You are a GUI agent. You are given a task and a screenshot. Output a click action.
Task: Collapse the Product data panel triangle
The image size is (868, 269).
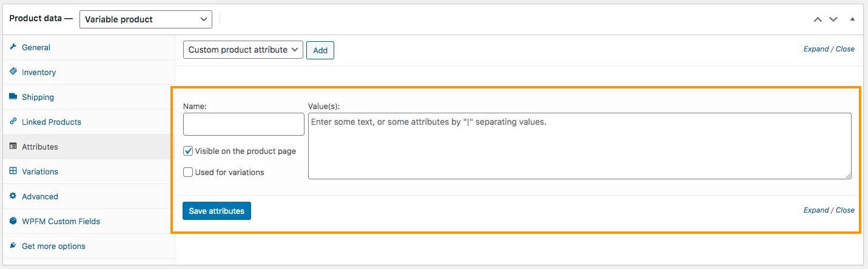click(x=852, y=19)
